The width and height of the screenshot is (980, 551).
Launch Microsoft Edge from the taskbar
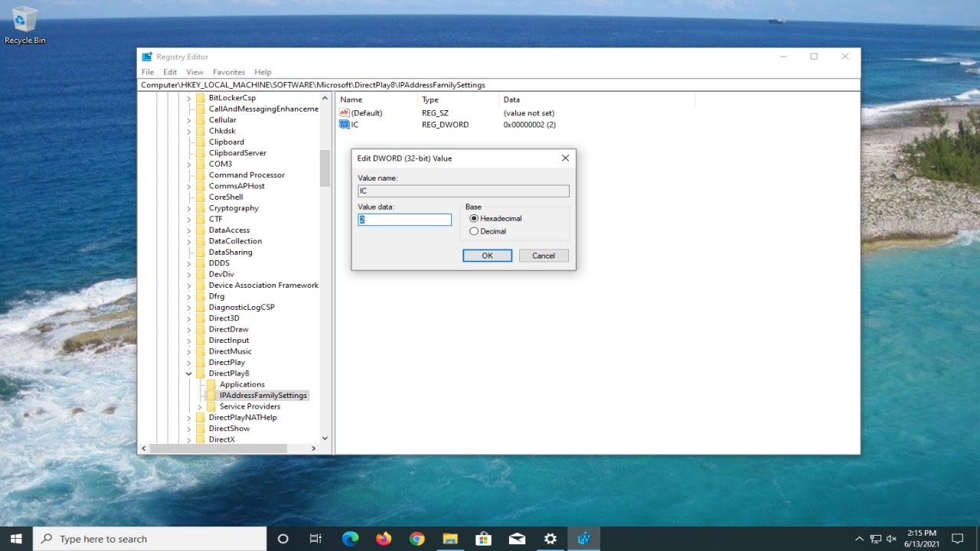[350, 539]
